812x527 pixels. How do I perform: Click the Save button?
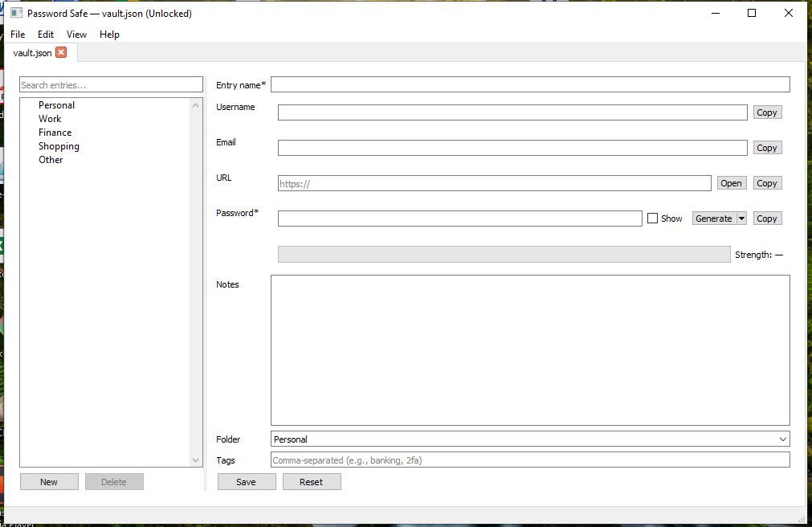(246, 481)
